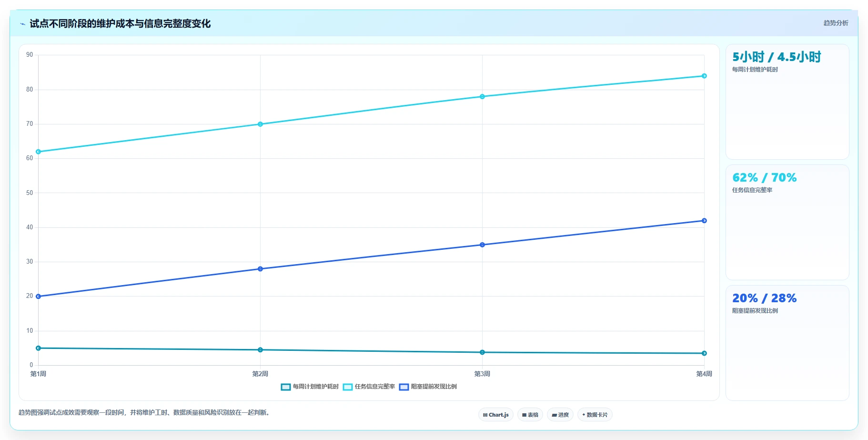Click the 第2周 x-axis label

tap(260, 374)
